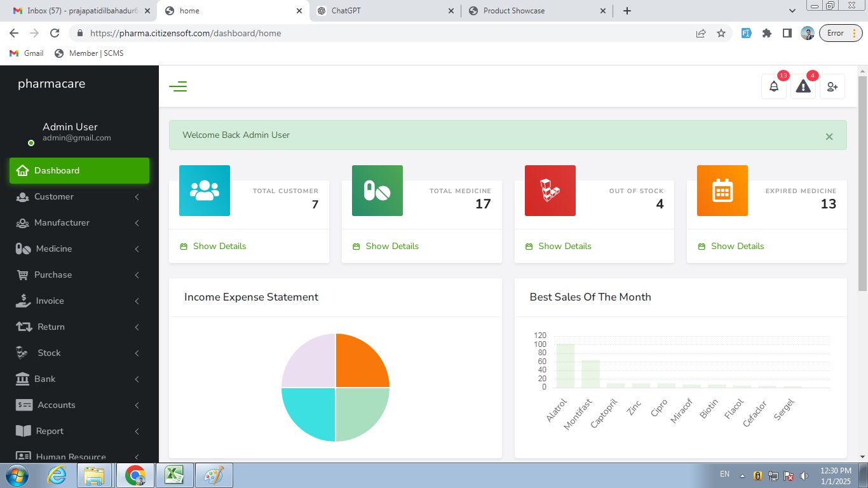Expand the Medicine menu chevron

tap(137, 249)
